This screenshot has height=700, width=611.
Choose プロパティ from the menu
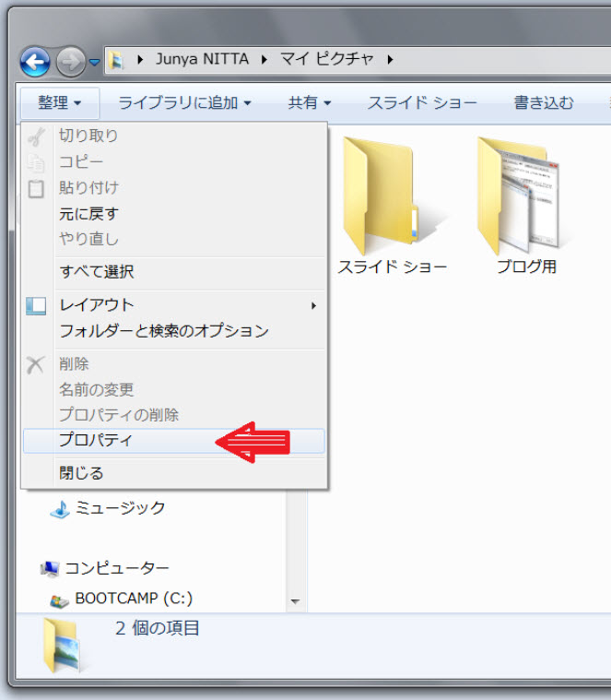97,441
